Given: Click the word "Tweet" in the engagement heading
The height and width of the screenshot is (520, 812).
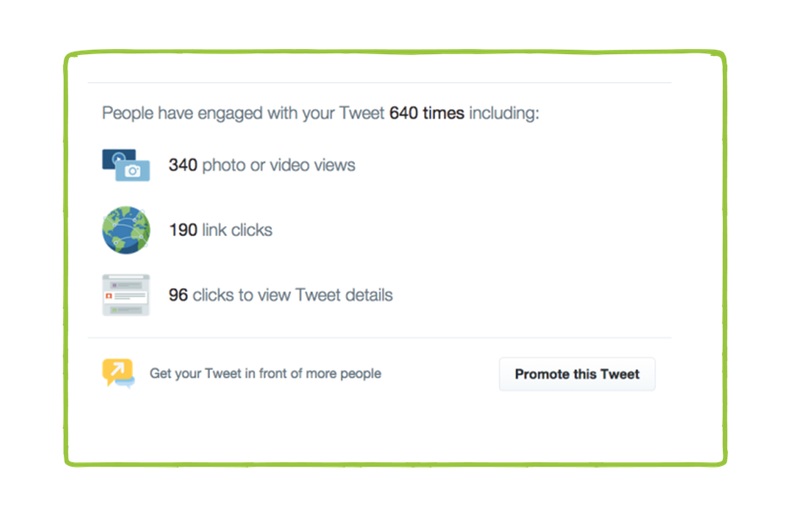Looking at the screenshot, I should [x=364, y=114].
